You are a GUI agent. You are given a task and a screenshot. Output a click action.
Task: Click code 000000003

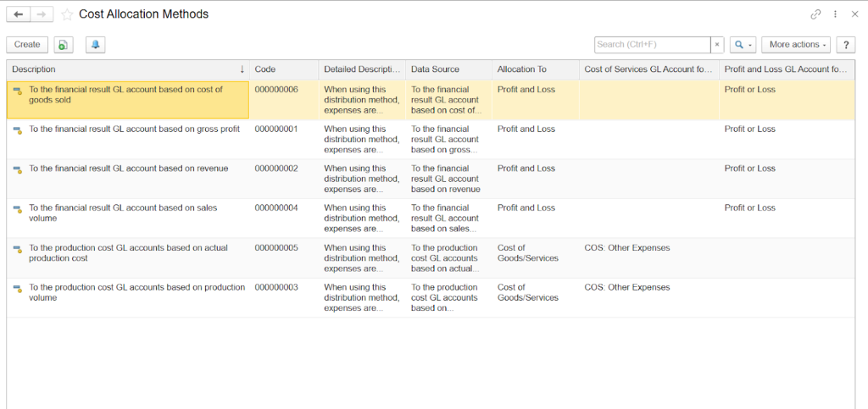[276, 287]
